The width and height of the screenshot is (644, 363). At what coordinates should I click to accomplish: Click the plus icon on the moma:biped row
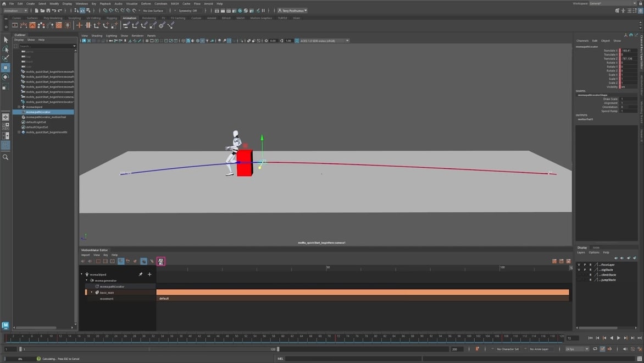[149, 274]
